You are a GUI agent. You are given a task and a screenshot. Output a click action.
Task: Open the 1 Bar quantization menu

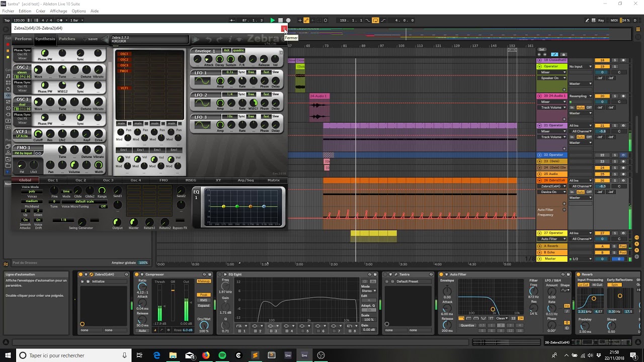click(76, 20)
